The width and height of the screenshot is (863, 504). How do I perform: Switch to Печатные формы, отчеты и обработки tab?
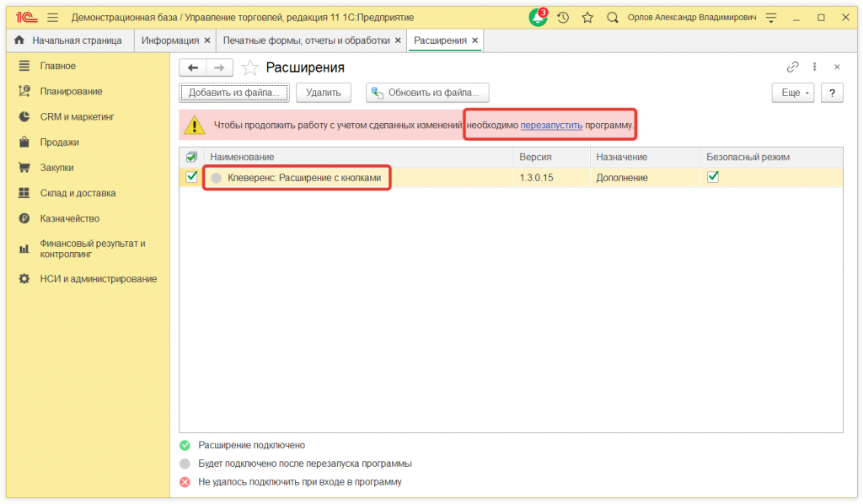tap(306, 40)
